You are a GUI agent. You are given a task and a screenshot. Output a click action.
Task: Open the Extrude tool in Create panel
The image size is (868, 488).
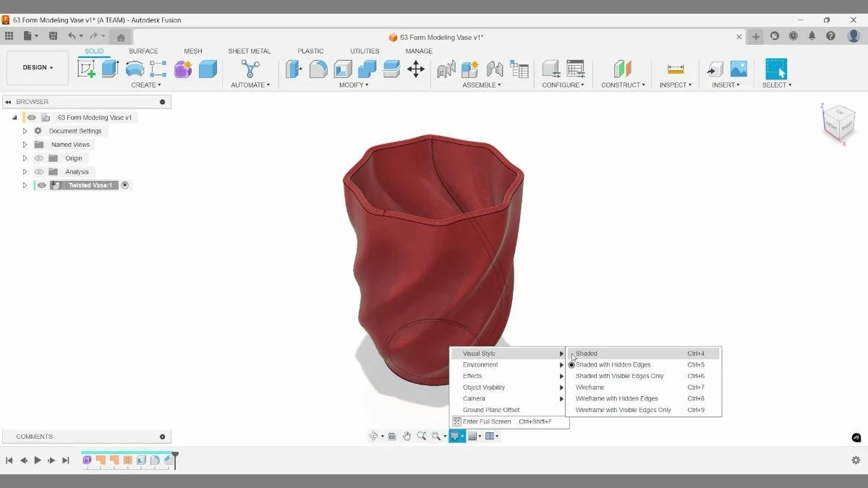(x=109, y=67)
